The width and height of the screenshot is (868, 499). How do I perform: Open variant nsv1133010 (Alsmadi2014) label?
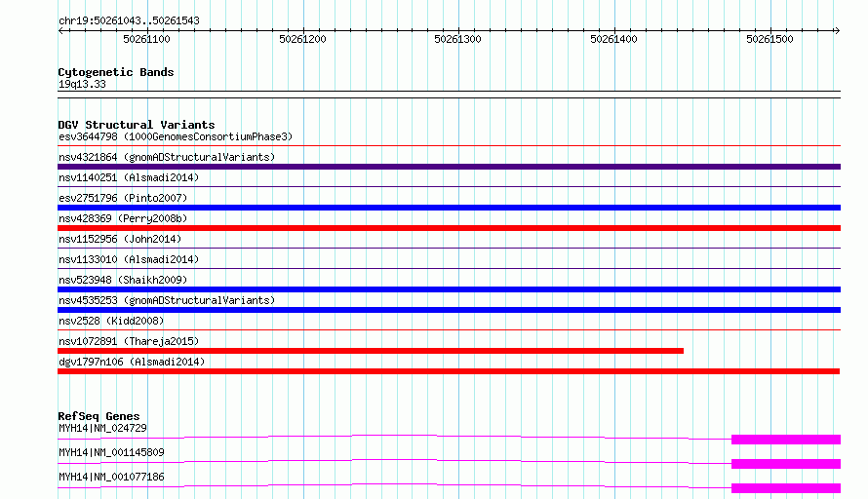(129, 259)
